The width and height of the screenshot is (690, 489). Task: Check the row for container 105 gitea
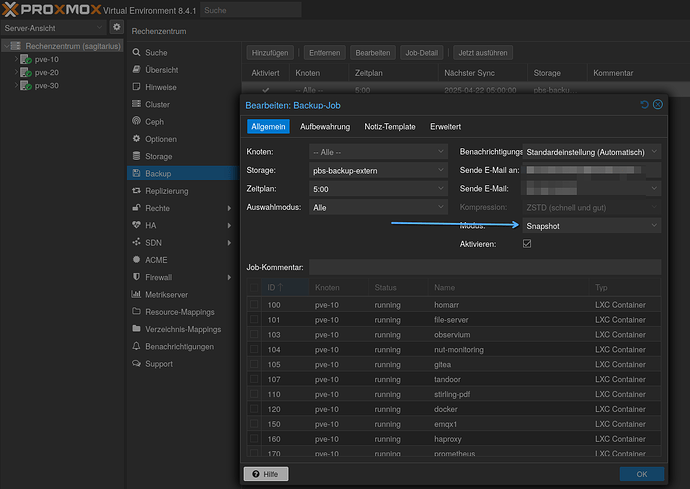click(x=254, y=365)
